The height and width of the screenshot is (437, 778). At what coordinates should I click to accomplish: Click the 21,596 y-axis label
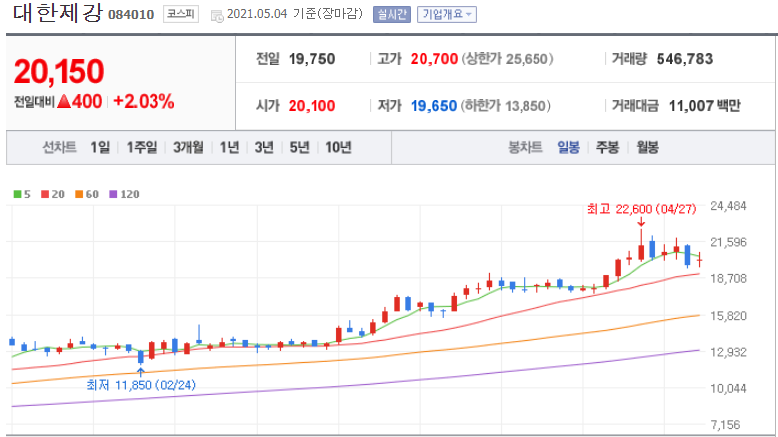pos(728,242)
